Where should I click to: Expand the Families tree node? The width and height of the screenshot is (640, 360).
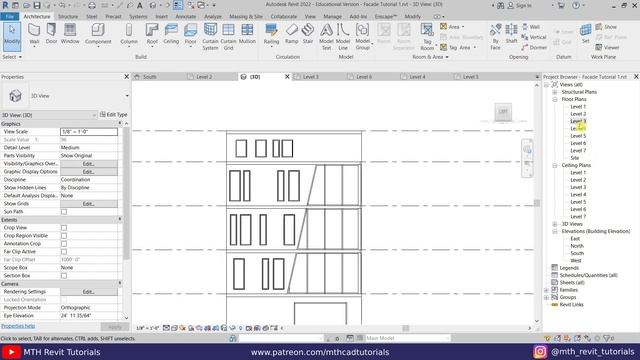(547, 290)
